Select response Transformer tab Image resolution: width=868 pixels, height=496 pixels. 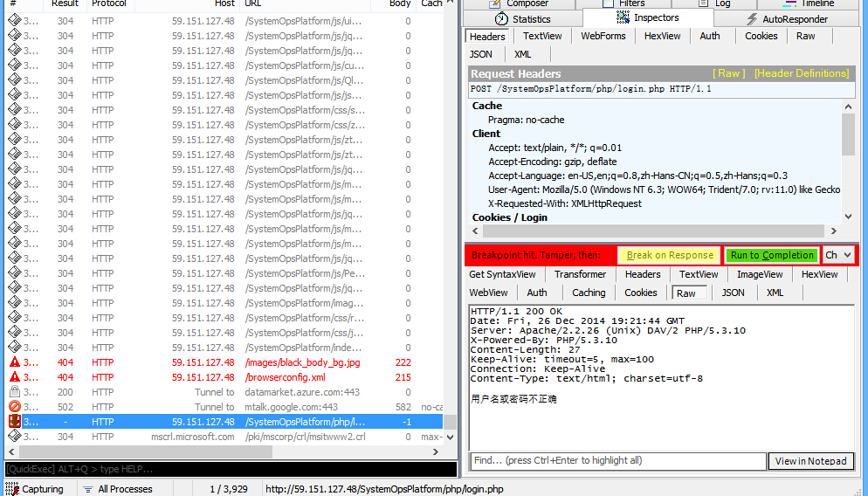(x=580, y=274)
